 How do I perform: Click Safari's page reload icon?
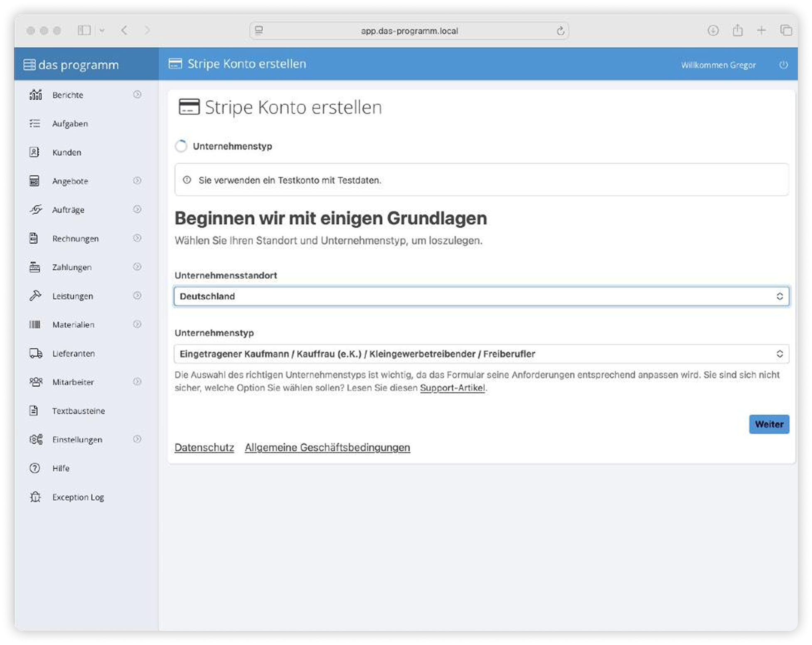point(560,31)
